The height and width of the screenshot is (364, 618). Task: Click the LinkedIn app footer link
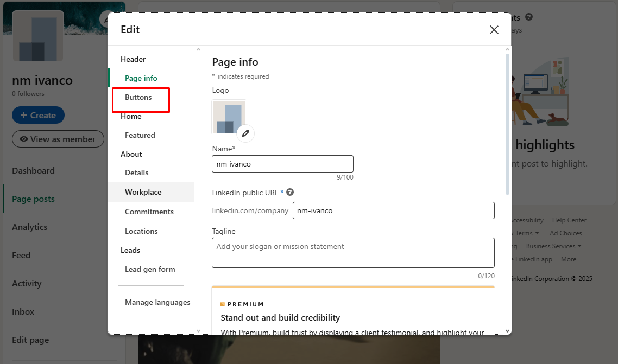coord(533,259)
